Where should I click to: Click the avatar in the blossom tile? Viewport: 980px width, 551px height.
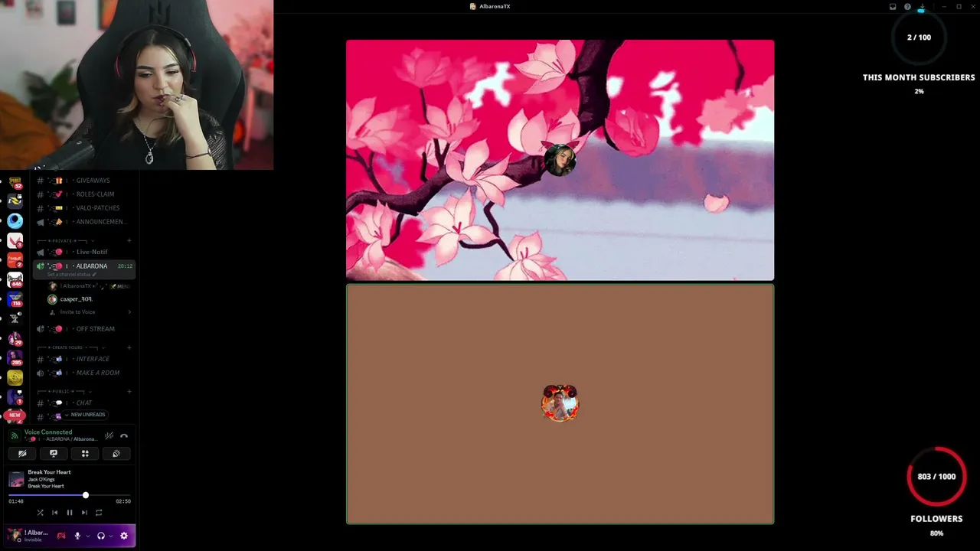pyautogui.click(x=560, y=160)
